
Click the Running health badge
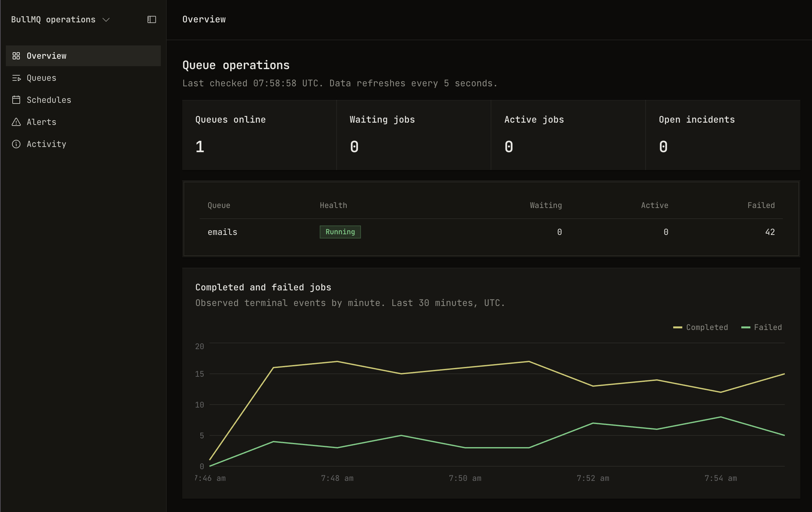point(340,232)
